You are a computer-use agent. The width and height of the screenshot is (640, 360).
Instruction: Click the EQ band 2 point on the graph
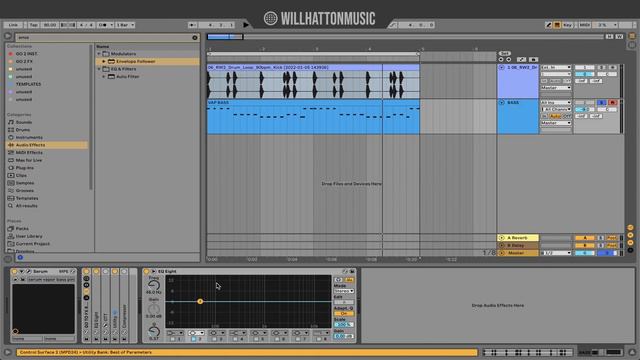point(200,301)
